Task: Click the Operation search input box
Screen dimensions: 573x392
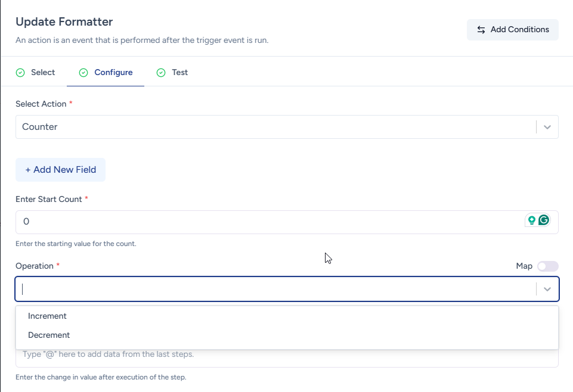Action: click(274, 289)
